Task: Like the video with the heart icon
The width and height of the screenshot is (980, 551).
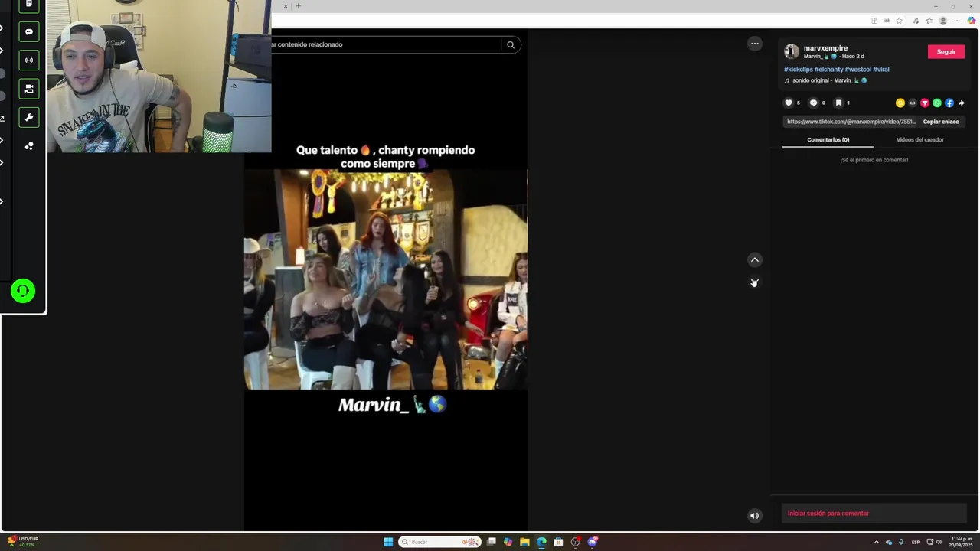Action: click(789, 103)
